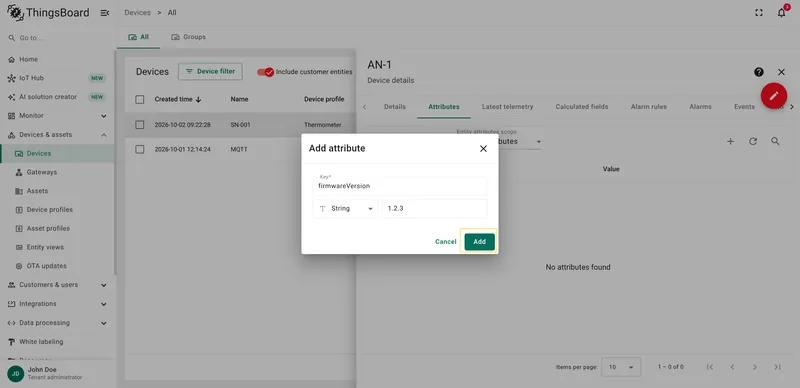
Task: Open Entity views in the sidebar
Action: coord(45,247)
